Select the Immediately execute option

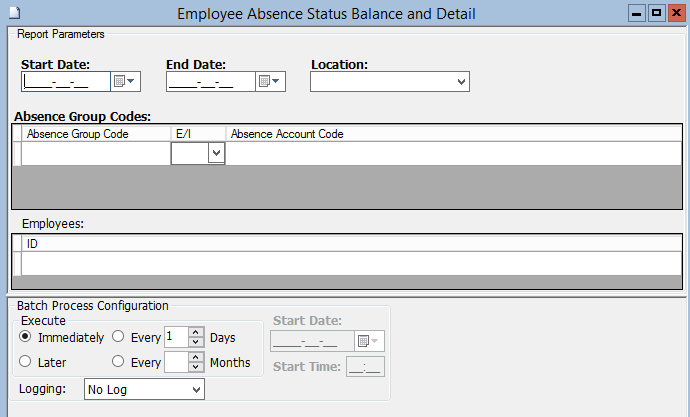(26, 338)
